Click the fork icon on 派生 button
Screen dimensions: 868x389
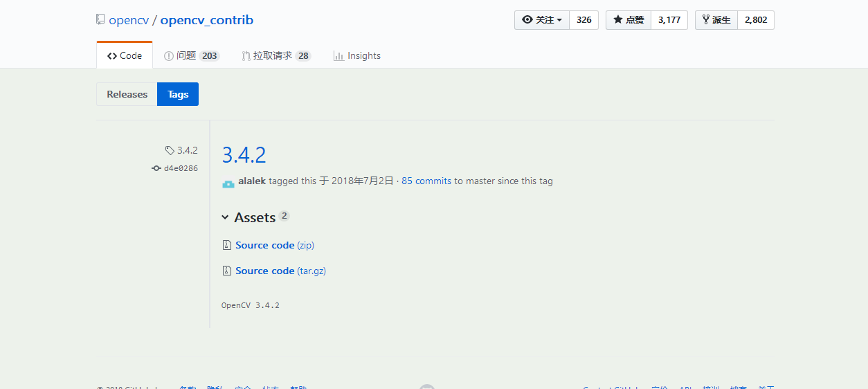pyautogui.click(x=706, y=20)
